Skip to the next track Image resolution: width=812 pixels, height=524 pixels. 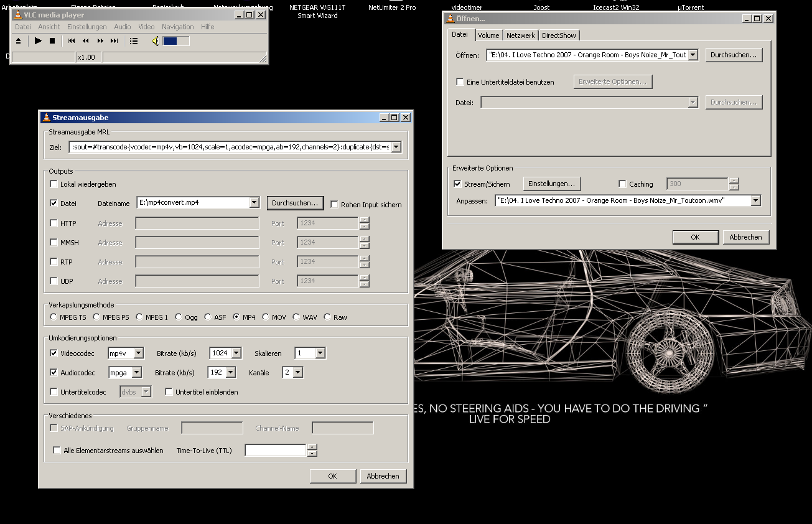pyautogui.click(x=114, y=41)
